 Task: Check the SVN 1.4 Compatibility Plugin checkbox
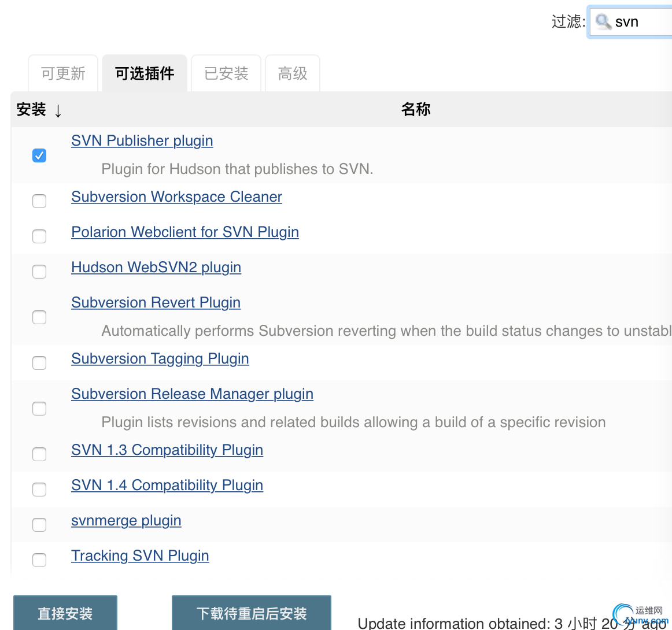pyautogui.click(x=39, y=489)
